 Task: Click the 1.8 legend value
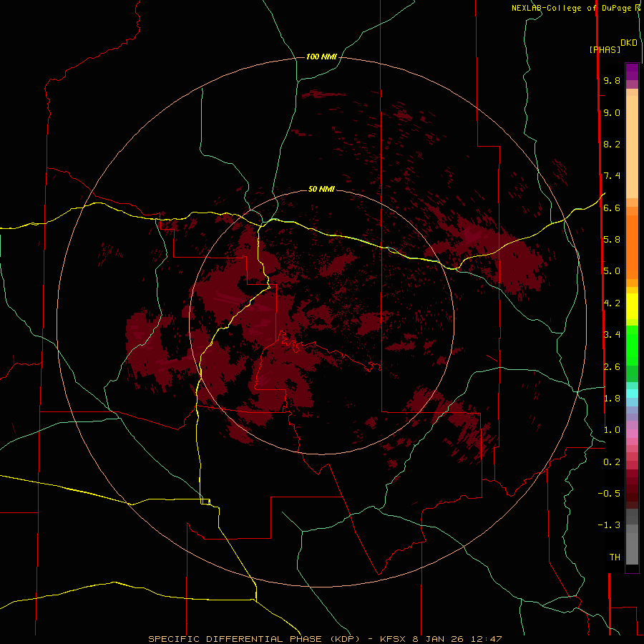pos(612,399)
